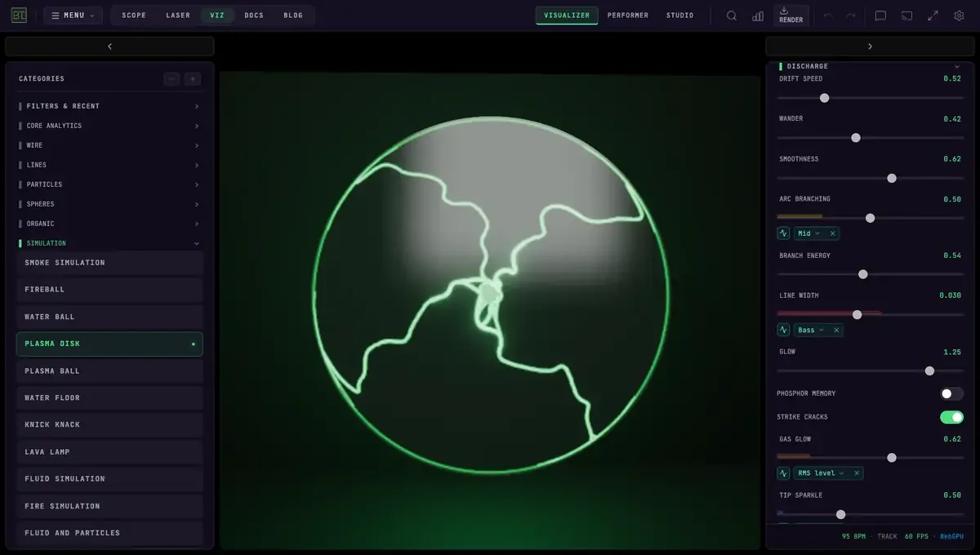Collapse left panel with left arrow
The image size is (980, 555).
click(109, 47)
